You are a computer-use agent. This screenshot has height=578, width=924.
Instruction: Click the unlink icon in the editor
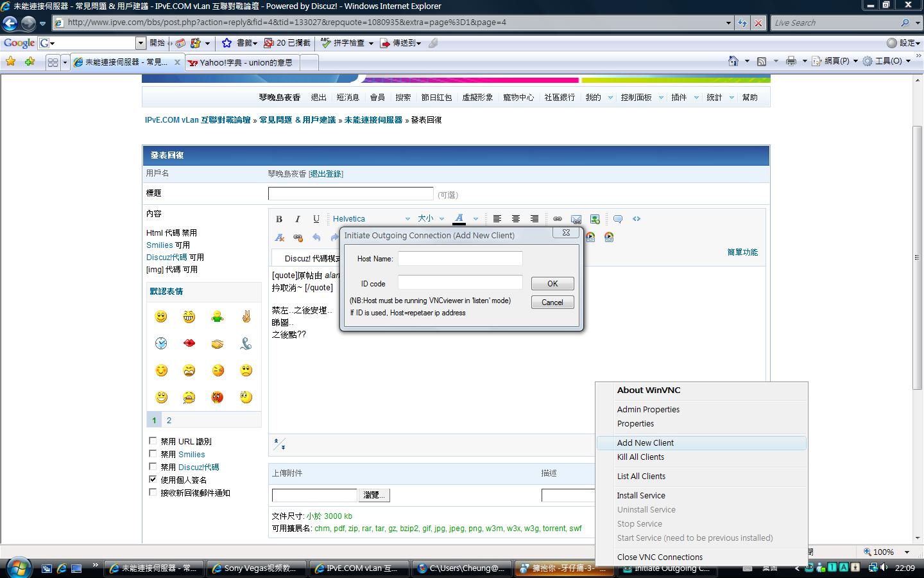pyautogui.click(x=298, y=237)
